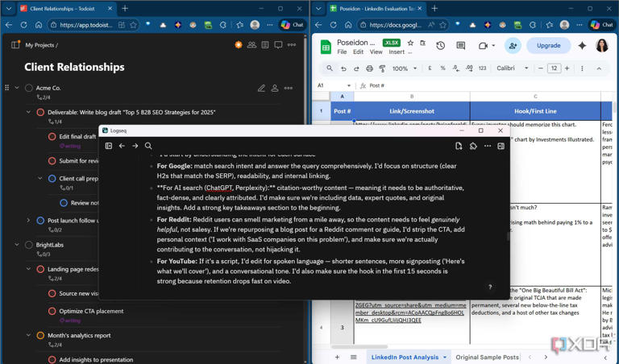This screenshot has height=364, width=619.
Task: Toggle Logseq left sidebar icon
Action: 109,146
